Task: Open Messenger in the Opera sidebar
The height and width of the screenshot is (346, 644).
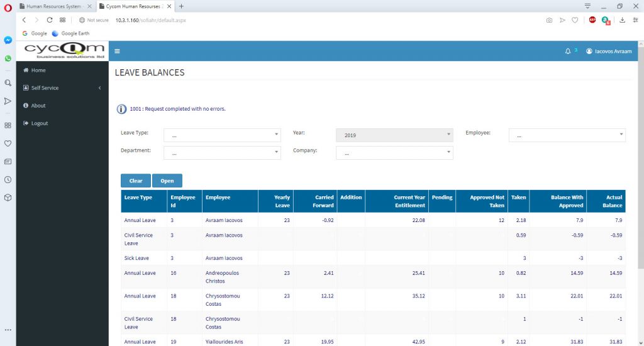Action: point(8,40)
